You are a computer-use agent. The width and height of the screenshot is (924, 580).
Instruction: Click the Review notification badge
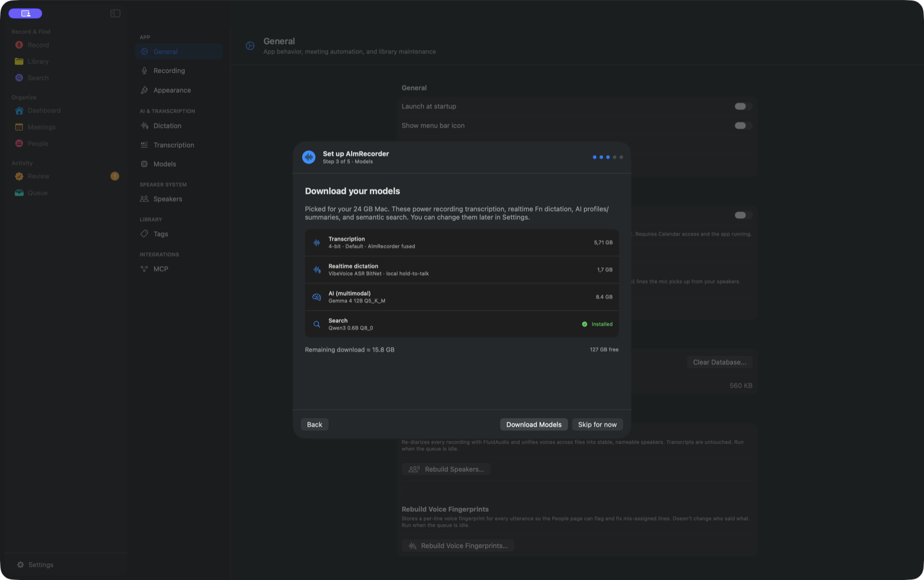pos(115,176)
